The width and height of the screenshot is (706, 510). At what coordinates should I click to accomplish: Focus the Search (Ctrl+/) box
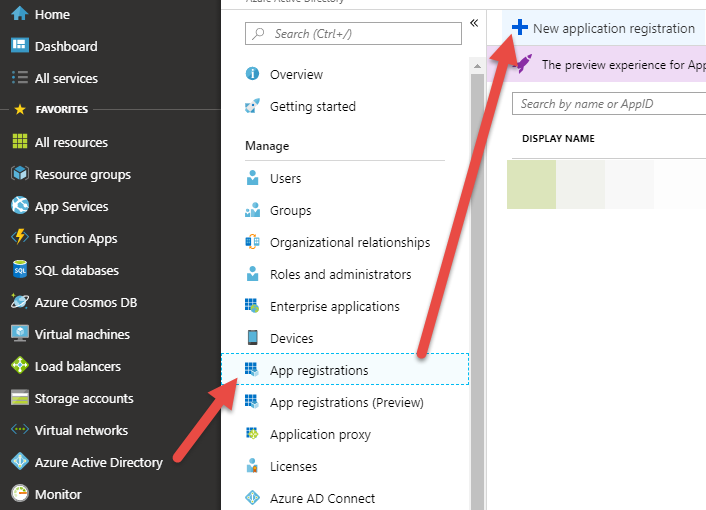tap(353, 34)
